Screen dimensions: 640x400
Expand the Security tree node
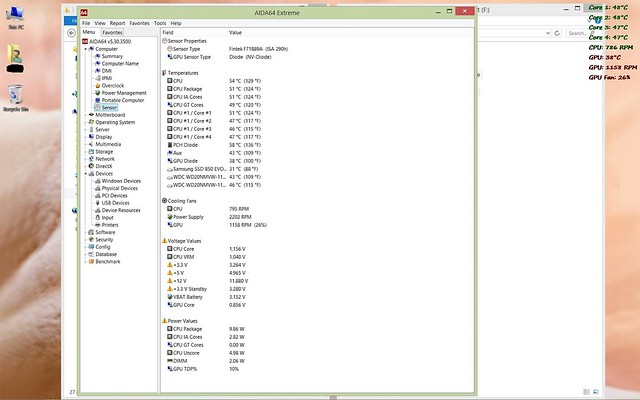point(86,240)
